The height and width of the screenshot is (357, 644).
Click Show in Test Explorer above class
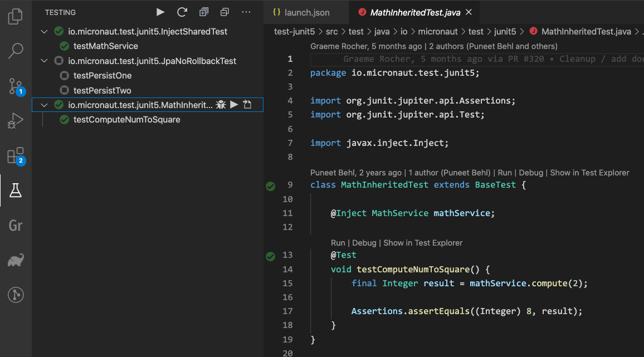pyautogui.click(x=589, y=173)
